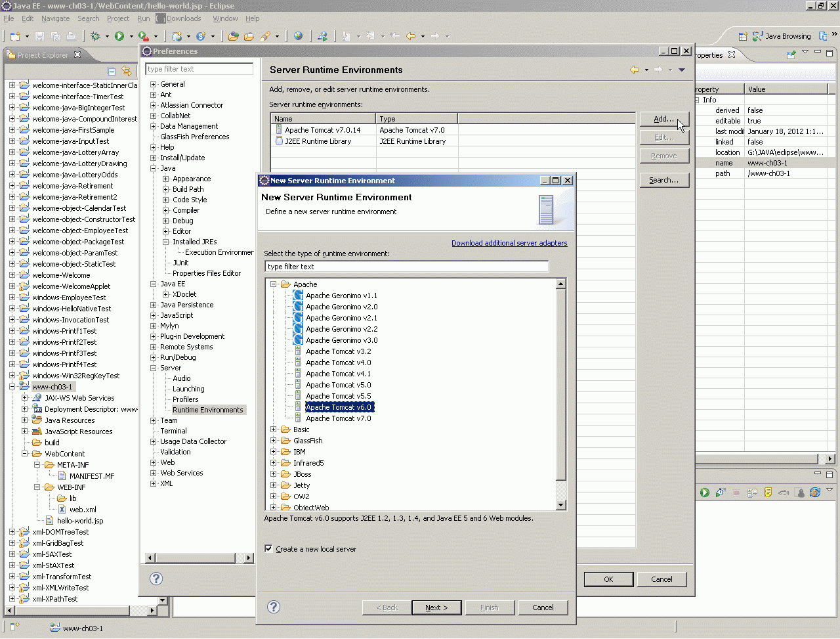Collapse the www-ch03-1 project in Project Explorer
Image resolution: width=840 pixels, height=639 pixels.
click(x=12, y=387)
